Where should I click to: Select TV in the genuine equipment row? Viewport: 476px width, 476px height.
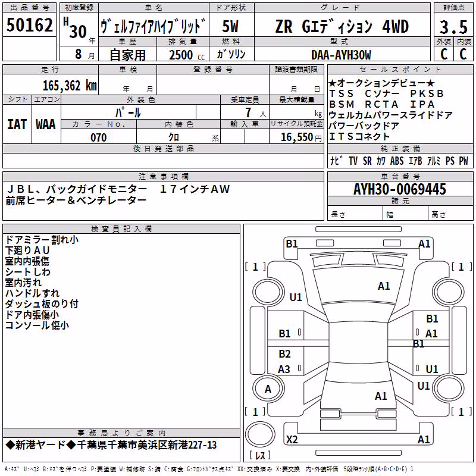point(353,161)
